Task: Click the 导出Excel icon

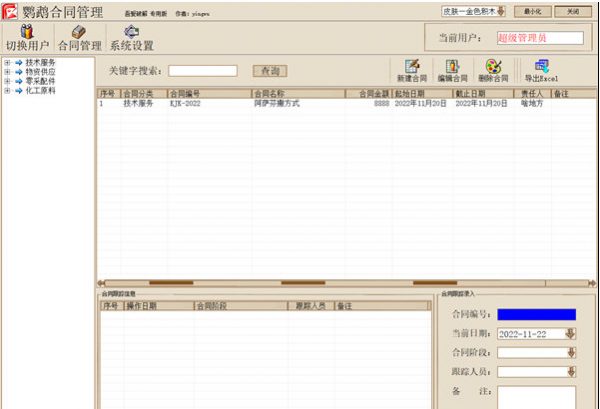Action: coord(541,66)
